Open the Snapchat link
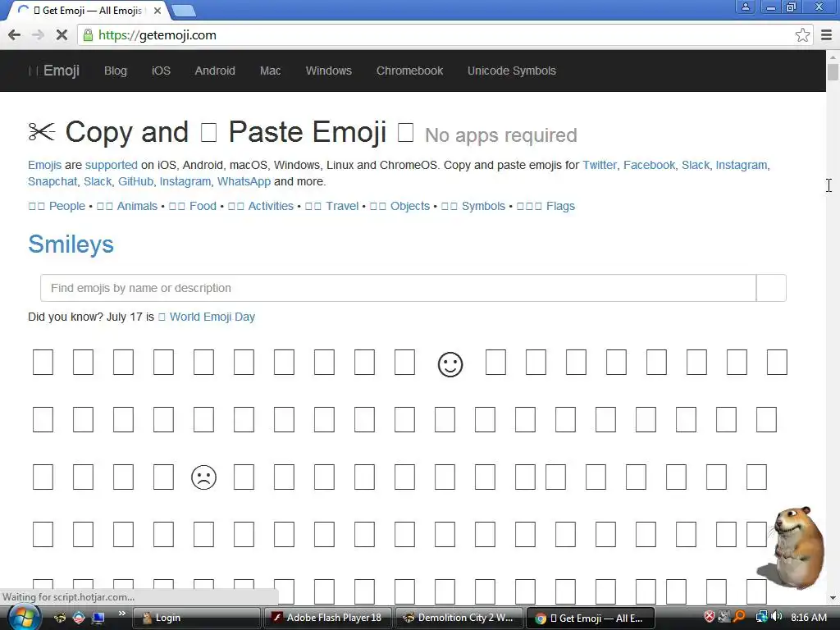The image size is (840, 630). point(52,181)
